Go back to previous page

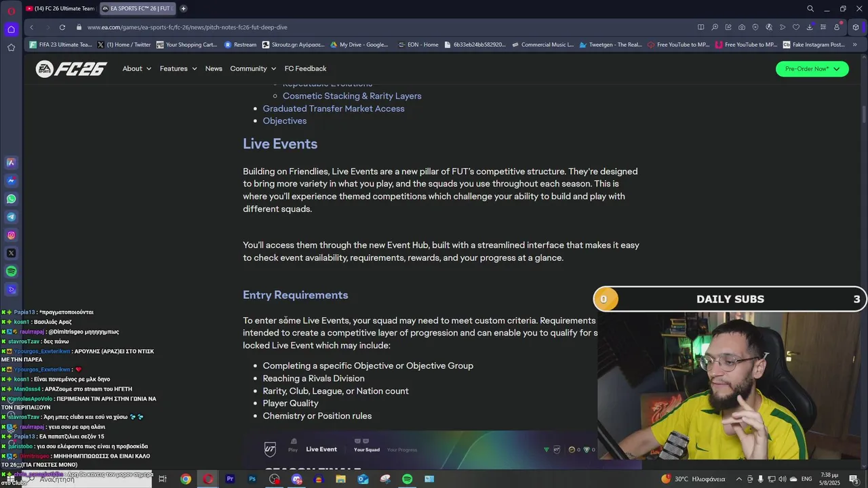(x=31, y=27)
